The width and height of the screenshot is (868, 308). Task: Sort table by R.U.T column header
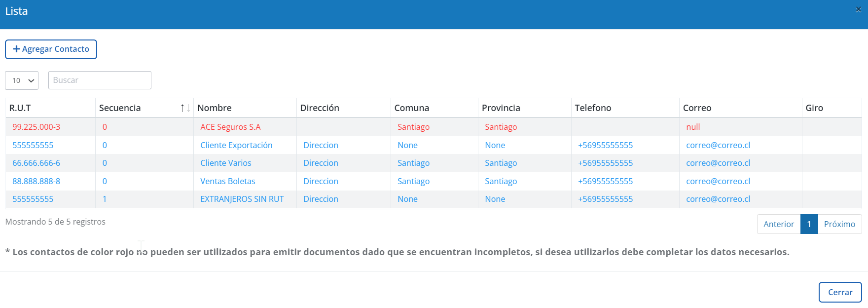point(20,108)
